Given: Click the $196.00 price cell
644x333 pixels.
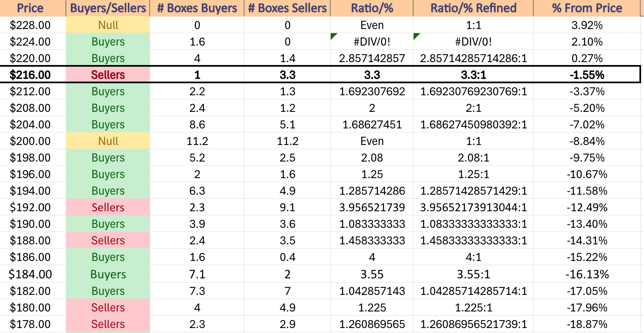Looking at the screenshot, I should [x=33, y=174].
